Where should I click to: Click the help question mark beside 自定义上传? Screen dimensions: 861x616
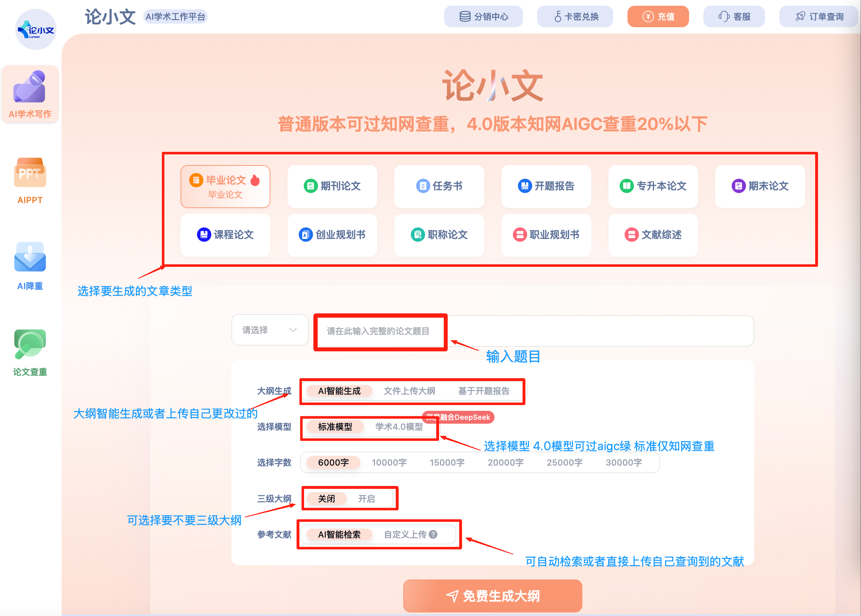click(433, 534)
